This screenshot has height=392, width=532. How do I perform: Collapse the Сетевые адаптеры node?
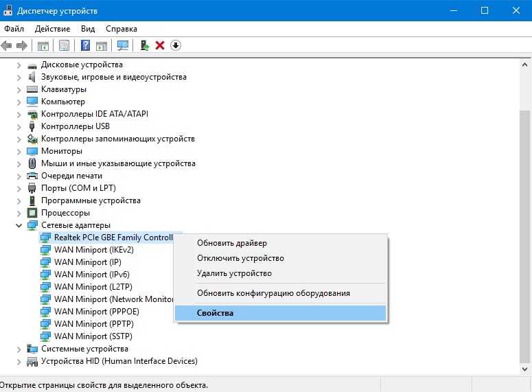(x=19, y=225)
